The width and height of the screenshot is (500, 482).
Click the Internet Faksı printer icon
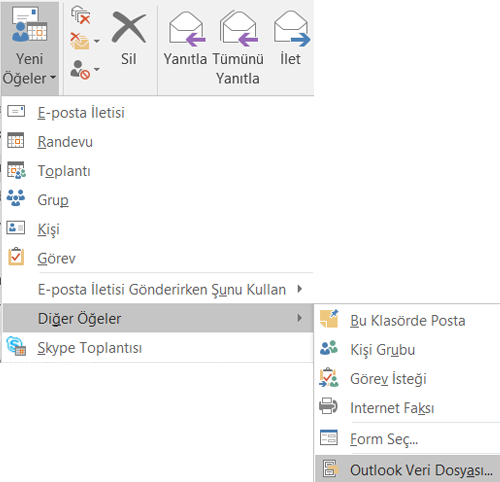pyautogui.click(x=328, y=406)
